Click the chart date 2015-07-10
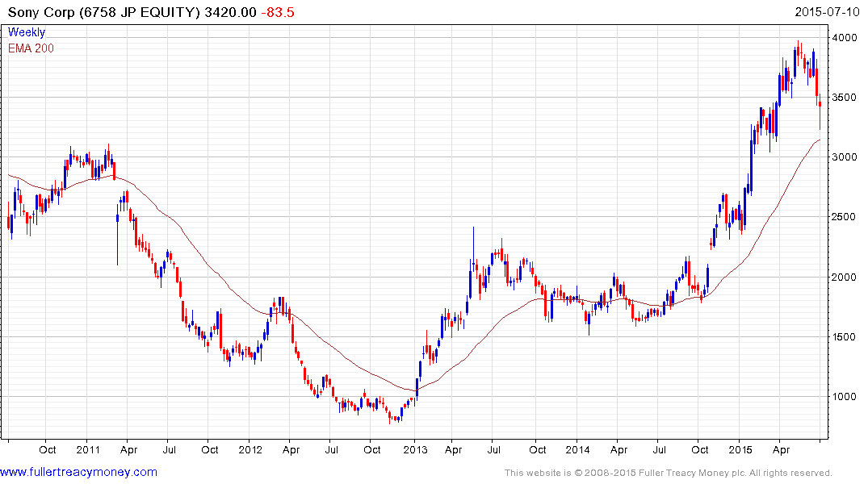 (827, 11)
